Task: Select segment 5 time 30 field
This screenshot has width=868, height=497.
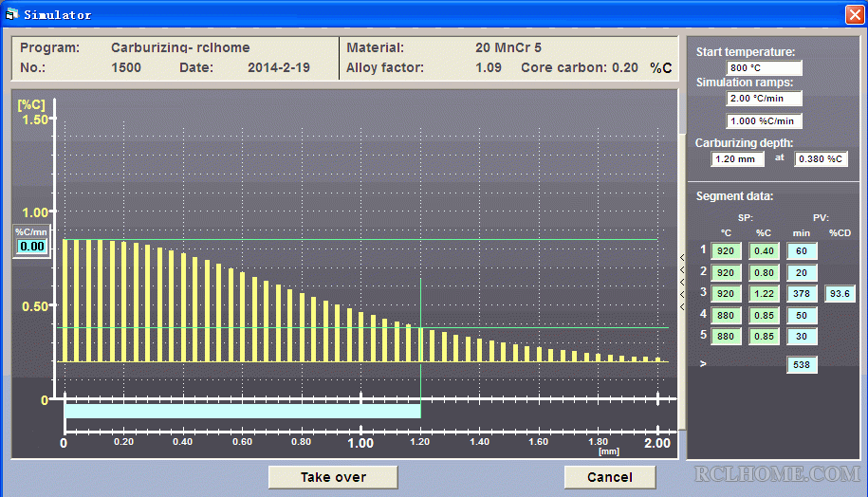Action: [x=802, y=336]
